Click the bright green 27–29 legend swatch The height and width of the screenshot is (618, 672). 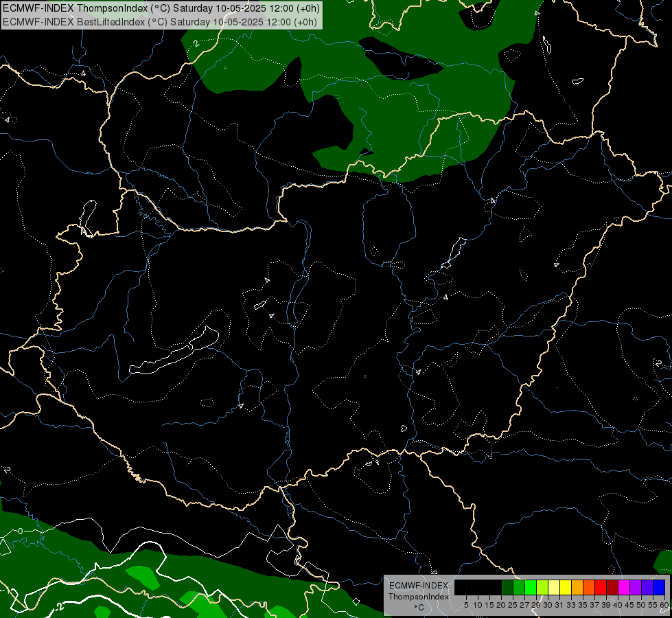(531, 587)
